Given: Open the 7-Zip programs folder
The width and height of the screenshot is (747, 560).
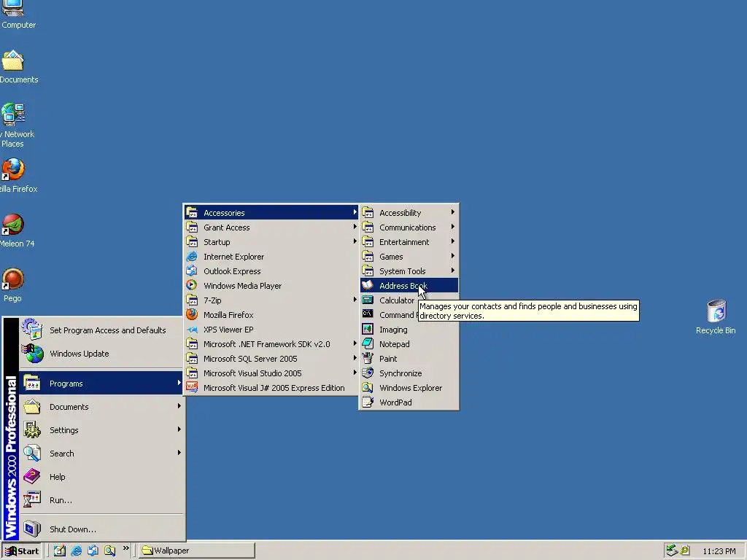Looking at the screenshot, I should tap(271, 300).
